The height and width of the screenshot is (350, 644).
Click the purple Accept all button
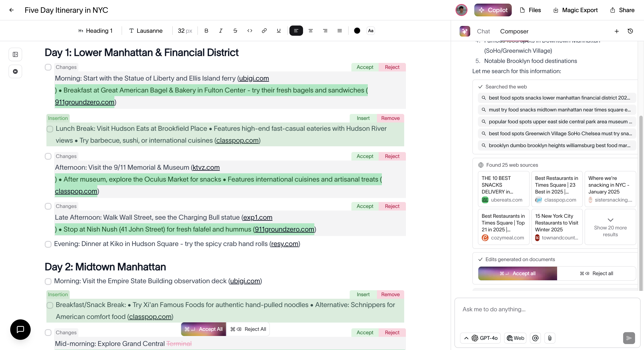517,273
